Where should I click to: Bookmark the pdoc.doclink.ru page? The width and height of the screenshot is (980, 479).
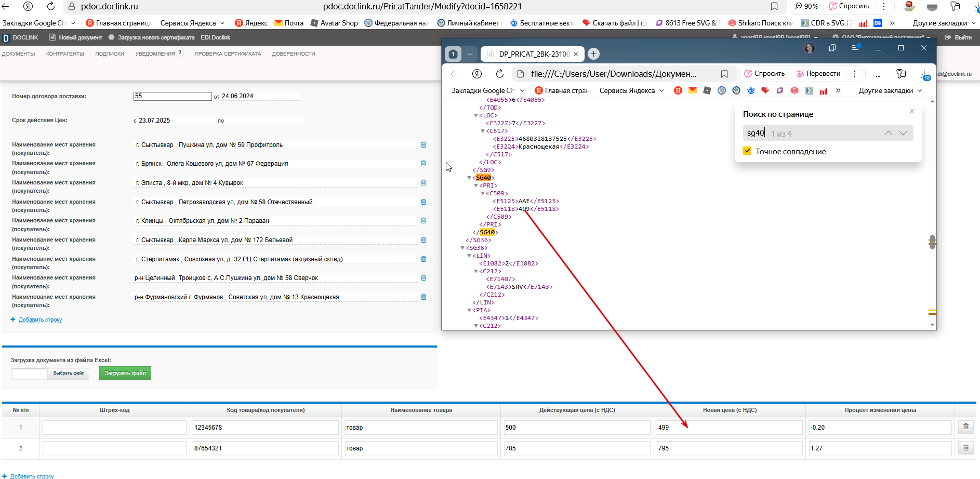point(774,6)
